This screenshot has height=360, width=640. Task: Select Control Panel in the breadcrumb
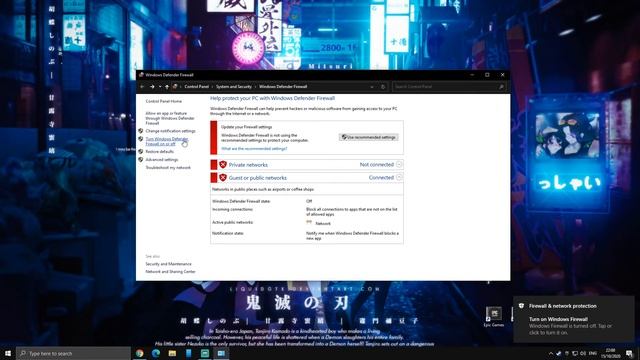(x=196, y=87)
